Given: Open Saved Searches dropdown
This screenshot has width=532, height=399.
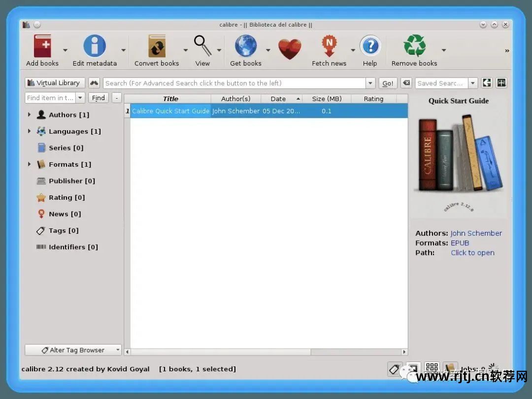Looking at the screenshot, I should pos(472,83).
